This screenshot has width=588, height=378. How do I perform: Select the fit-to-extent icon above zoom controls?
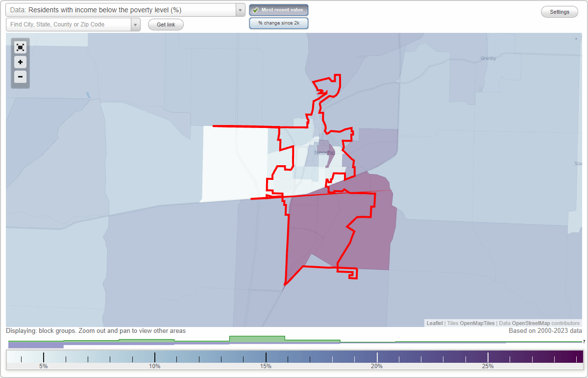coord(20,48)
